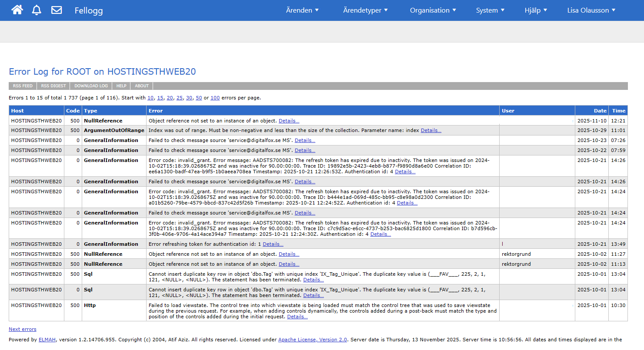Viewport: 644px width, 350px height.
Task: Open Details for the Http viewstate error
Action: (297, 317)
